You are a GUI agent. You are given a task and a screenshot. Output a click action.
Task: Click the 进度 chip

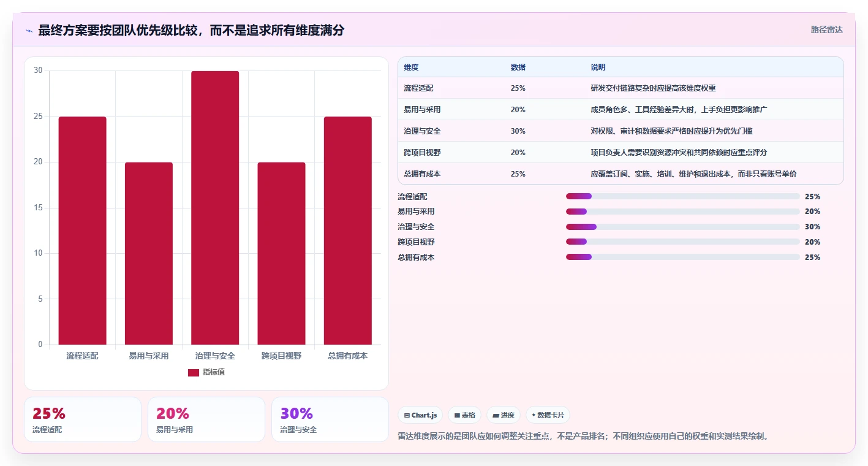pos(504,415)
